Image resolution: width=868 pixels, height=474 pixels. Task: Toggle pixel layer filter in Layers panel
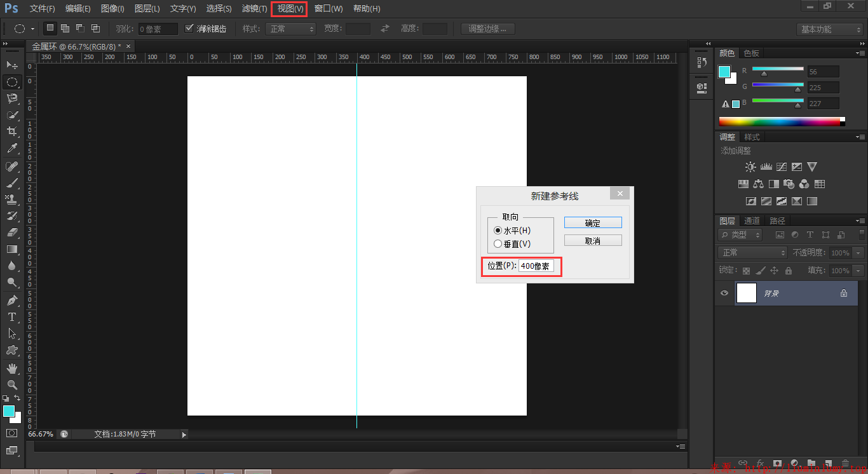point(780,235)
